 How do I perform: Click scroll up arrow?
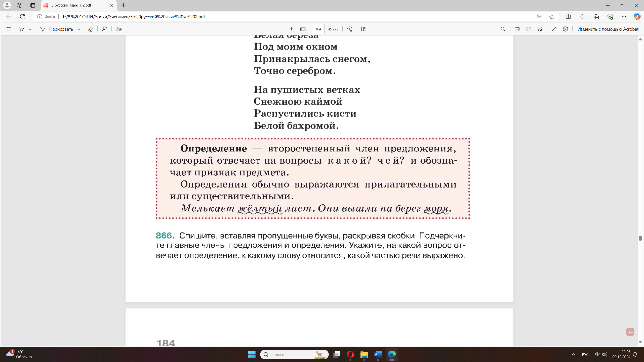(640, 39)
